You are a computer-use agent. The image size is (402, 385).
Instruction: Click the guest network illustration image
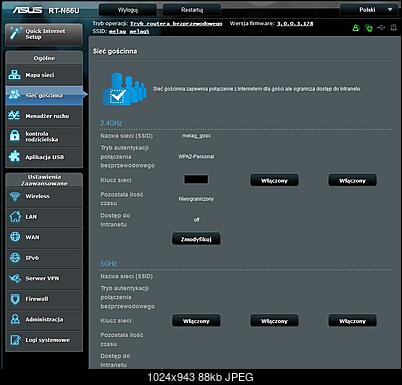tap(124, 89)
